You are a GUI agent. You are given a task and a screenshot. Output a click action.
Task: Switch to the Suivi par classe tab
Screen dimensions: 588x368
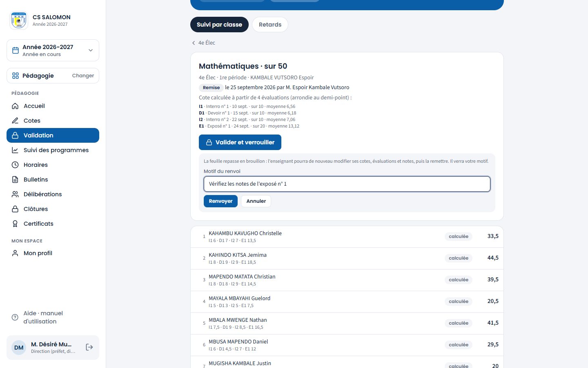(x=219, y=25)
